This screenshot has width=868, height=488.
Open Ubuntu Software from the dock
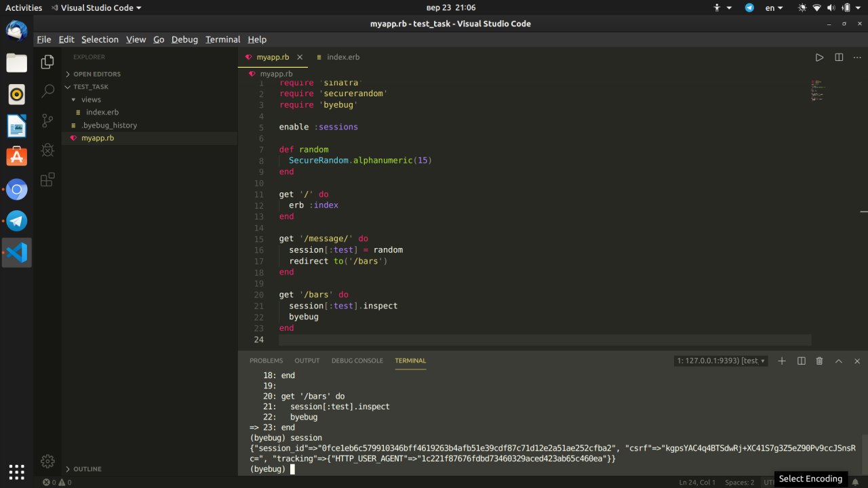[x=17, y=157]
